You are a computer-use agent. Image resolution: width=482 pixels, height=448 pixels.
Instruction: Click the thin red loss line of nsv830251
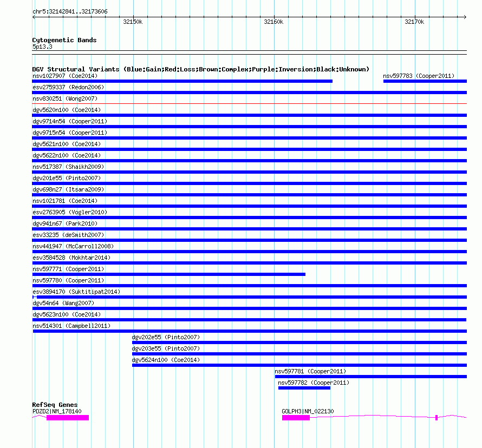pos(250,104)
